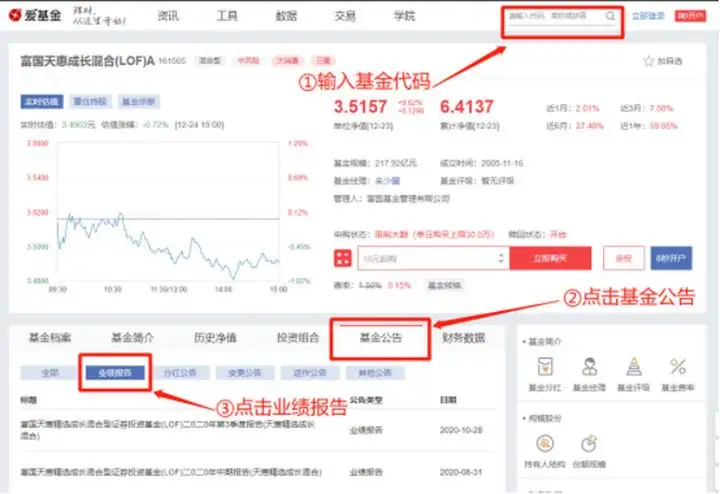720x494 pixels.
Task: Click the 基金转换 button
Action: click(x=444, y=286)
